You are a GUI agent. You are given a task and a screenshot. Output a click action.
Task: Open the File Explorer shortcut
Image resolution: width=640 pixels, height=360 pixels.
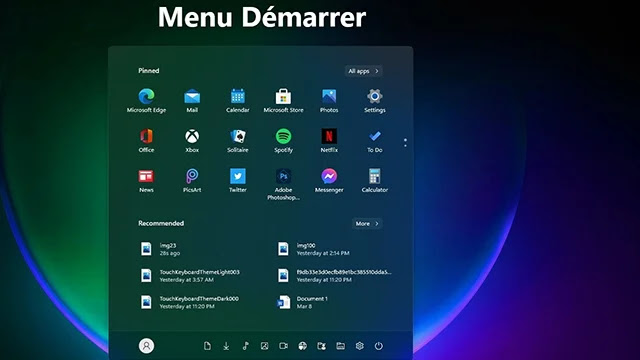pos(340,346)
